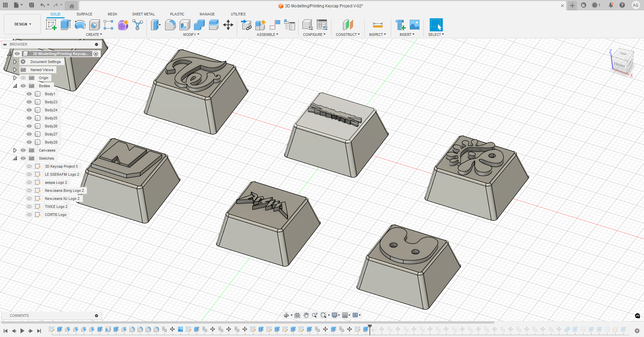The image size is (644, 337).
Task: Open the CONSTRUCT menu
Action: 348,35
